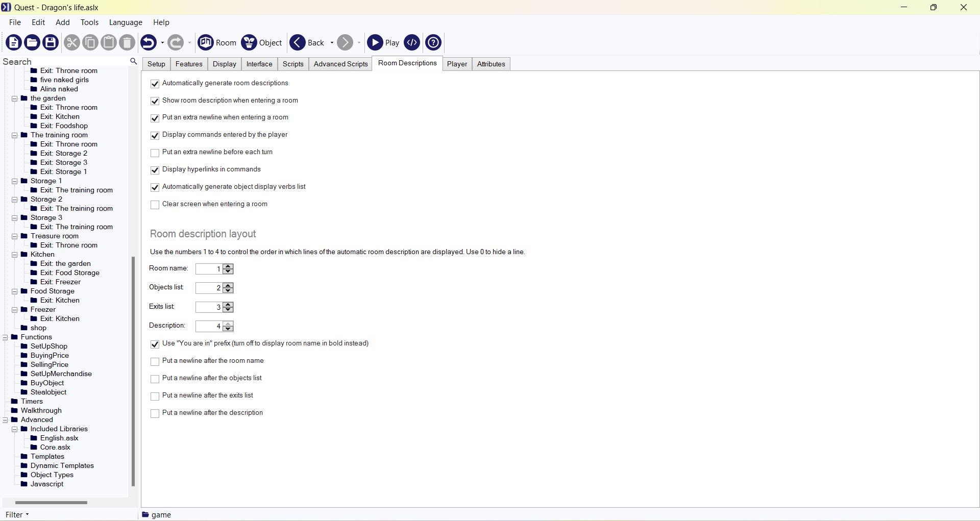Click the Open file toolbar icon
The width and height of the screenshot is (980, 521).
(x=32, y=42)
